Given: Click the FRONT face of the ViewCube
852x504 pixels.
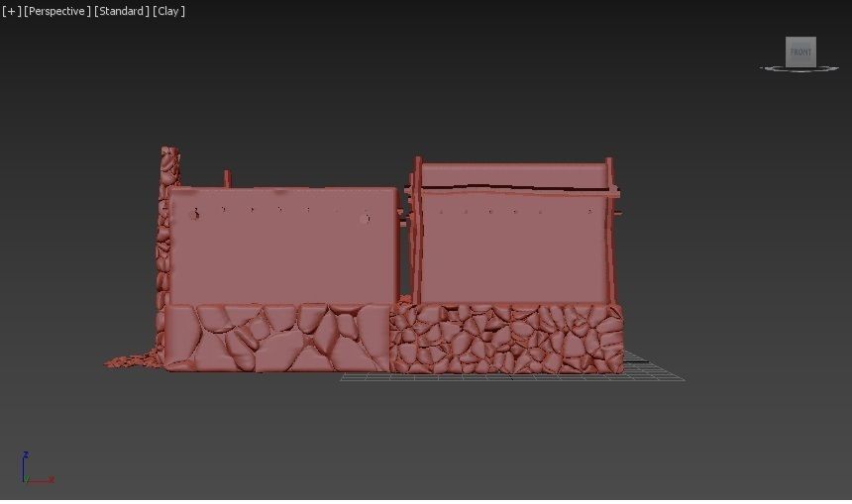Looking at the screenshot, I should point(800,52).
